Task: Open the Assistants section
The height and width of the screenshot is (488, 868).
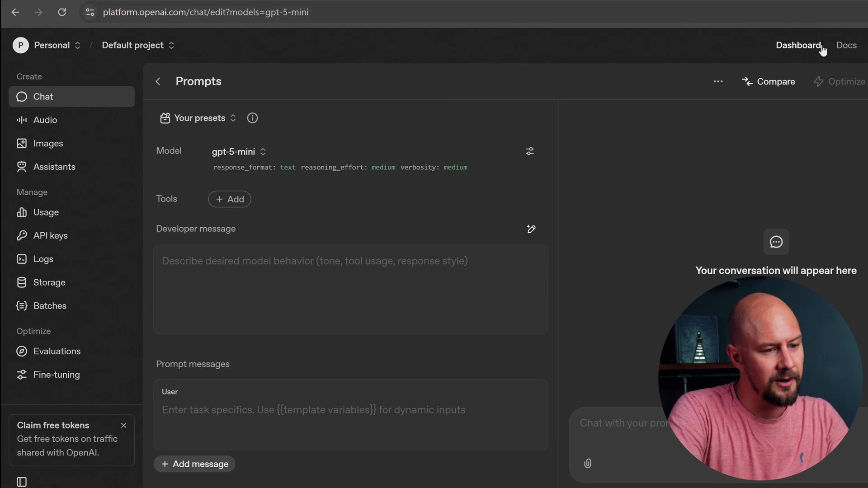Action: pyautogui.click(x=55, y=167)
